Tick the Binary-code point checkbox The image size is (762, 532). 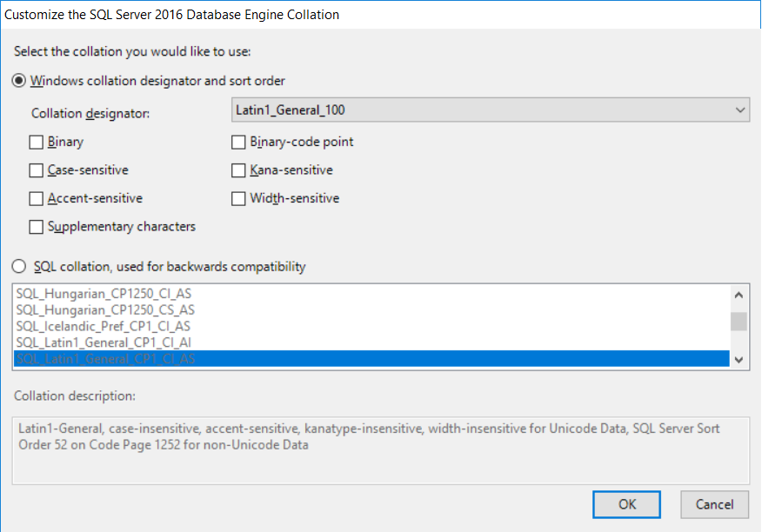(x=238, y=143)
